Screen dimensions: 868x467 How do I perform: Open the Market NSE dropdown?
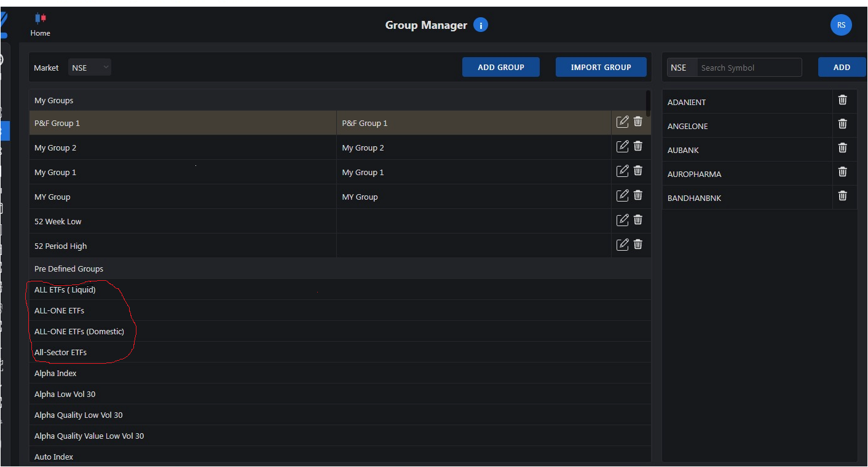coord(90,68)
